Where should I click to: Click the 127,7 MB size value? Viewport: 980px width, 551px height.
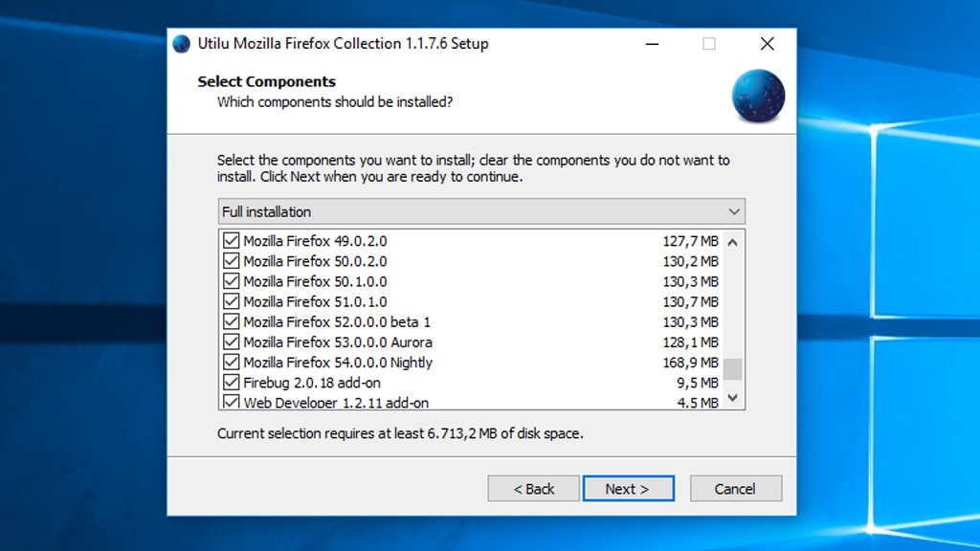691,241
